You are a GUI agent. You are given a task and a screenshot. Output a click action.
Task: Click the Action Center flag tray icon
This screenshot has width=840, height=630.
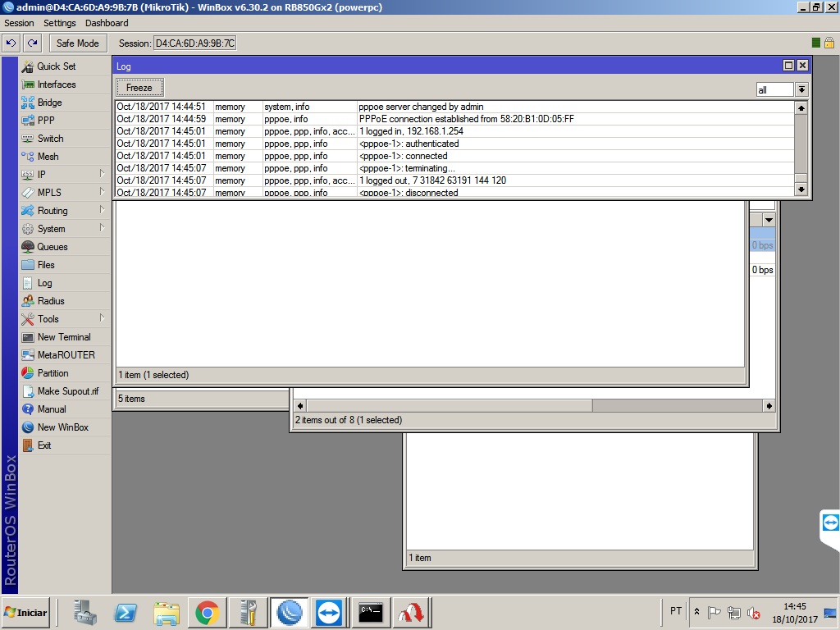tap(714, 612)
